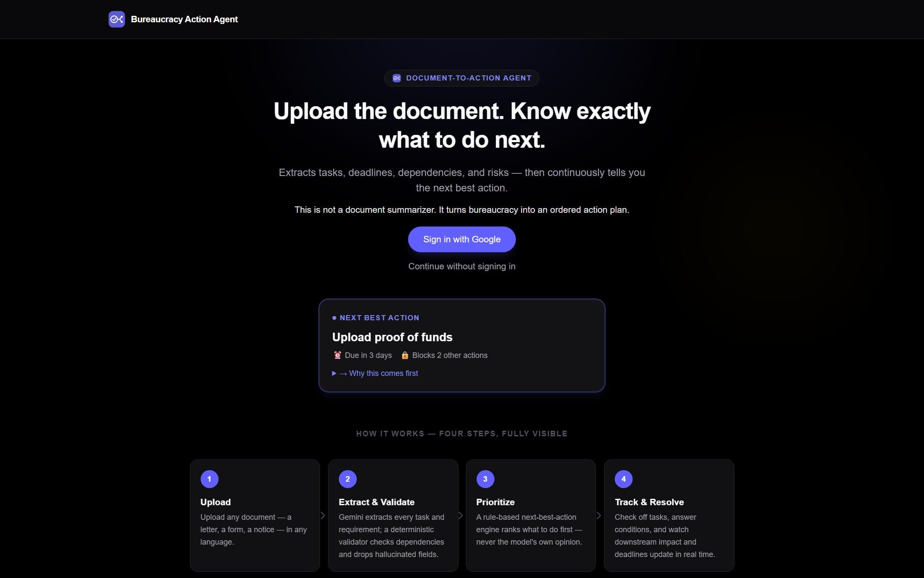Click the step 2 number circle
Viewport: 924px width, 578px height.
[x=347, y=479]
